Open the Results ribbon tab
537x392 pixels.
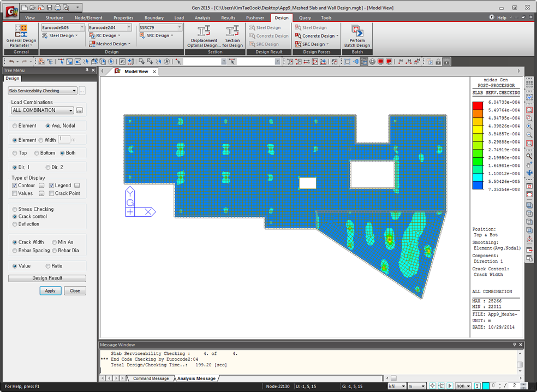pyautogui.click(x=228, y=18)
